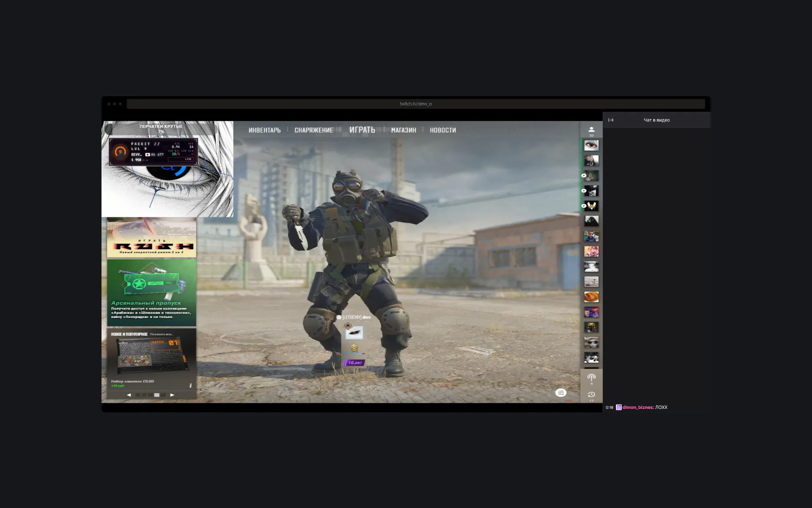Open the НОВОСТИ tab

pos(443,130)
